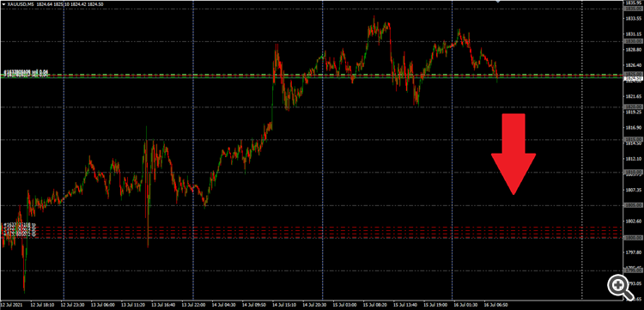The image size is (644, 310).
Task: Click the 1830.00 price level tag
Action: pyautogui.click(x=633, y=41)
